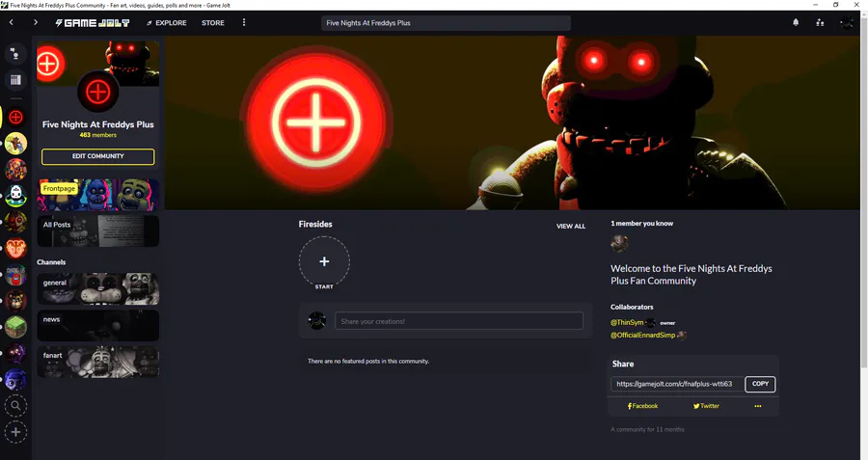Copy the community share link
The height and width of the screenshot is (460, 868).
pos(760,384)
